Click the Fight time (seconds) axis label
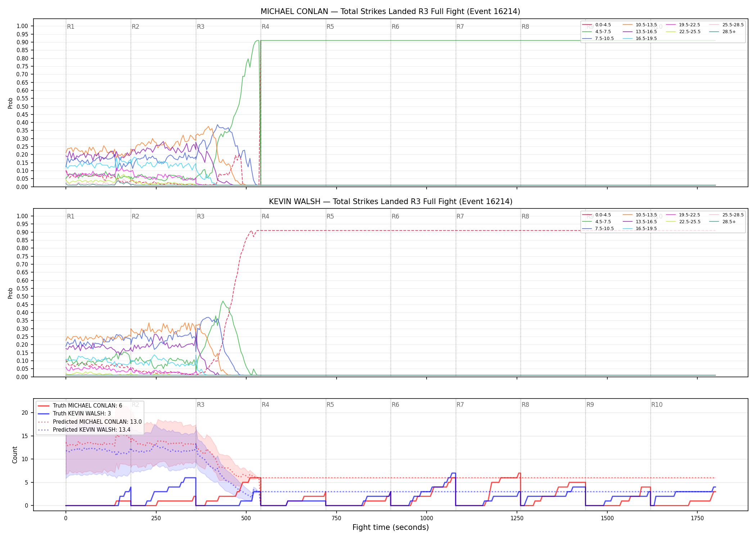This screenshot has height=540, width=756. click(391, 527)
